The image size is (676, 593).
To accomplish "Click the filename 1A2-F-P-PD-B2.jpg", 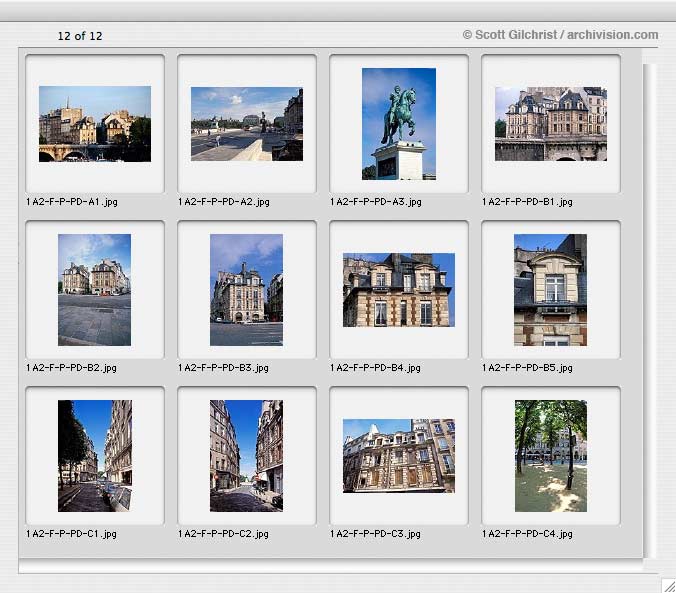I will (x=71, y=368).
